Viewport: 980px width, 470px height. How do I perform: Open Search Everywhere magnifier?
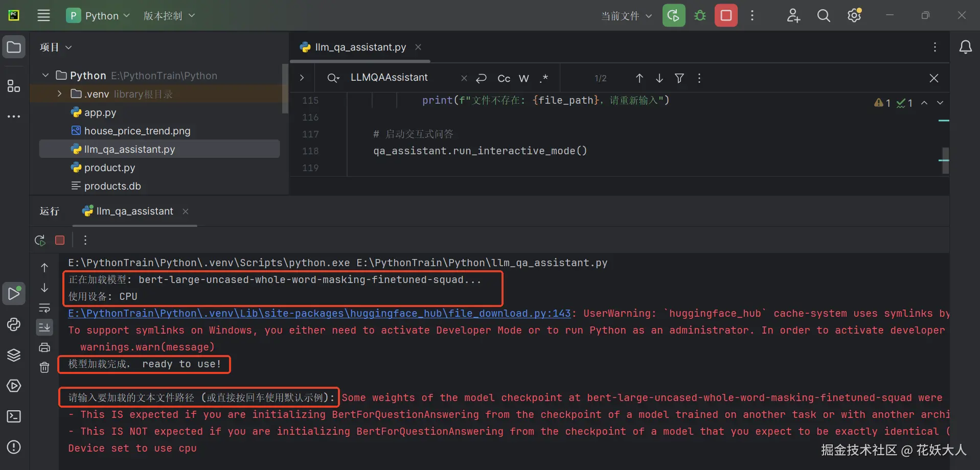[823, 16]
